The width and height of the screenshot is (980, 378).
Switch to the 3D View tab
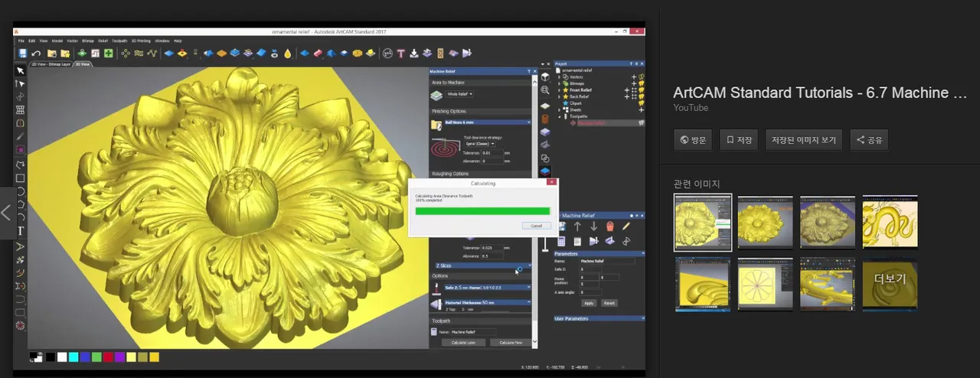[x=83, y=64]
